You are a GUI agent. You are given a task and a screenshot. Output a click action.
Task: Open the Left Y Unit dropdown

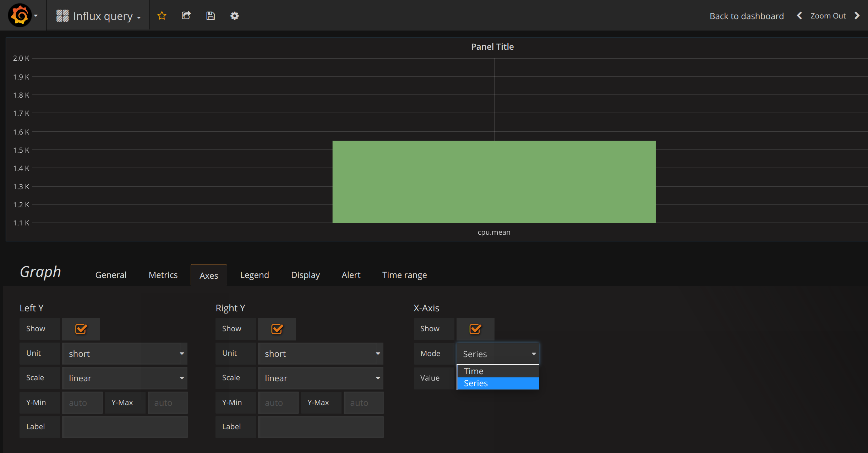(x=125, y=354)
